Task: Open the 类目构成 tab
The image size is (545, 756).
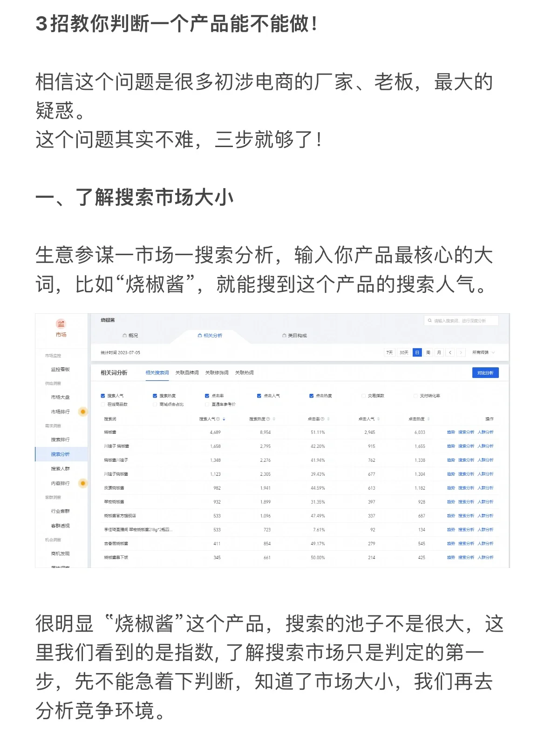Action: pos(294,335)
